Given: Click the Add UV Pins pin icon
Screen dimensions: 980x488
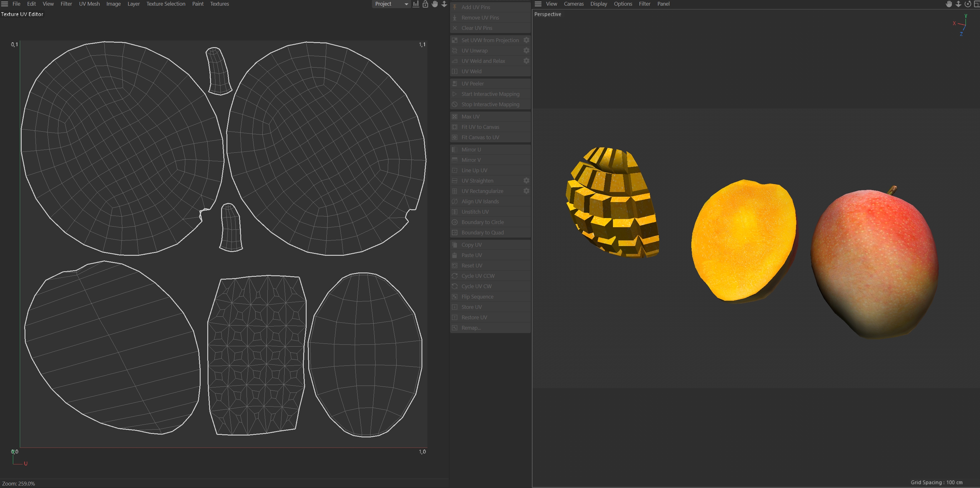Looking at the screenshot, I should 455,7.
